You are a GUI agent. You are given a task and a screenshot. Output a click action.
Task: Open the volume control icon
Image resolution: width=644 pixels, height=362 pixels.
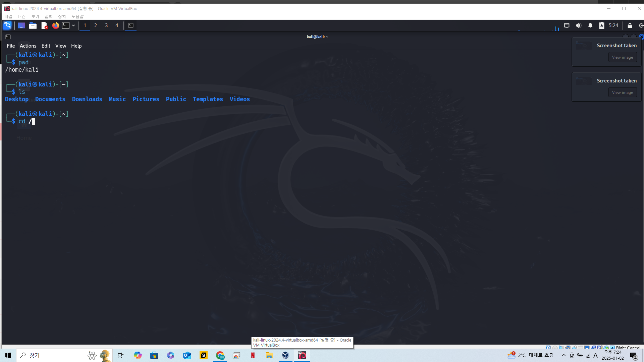(x=579, y=25)
